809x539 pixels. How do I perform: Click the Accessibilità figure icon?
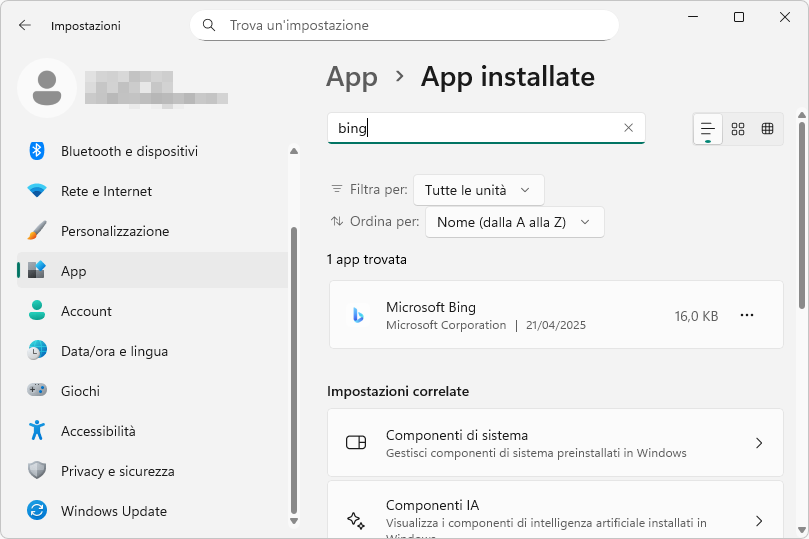coord(37,430)
